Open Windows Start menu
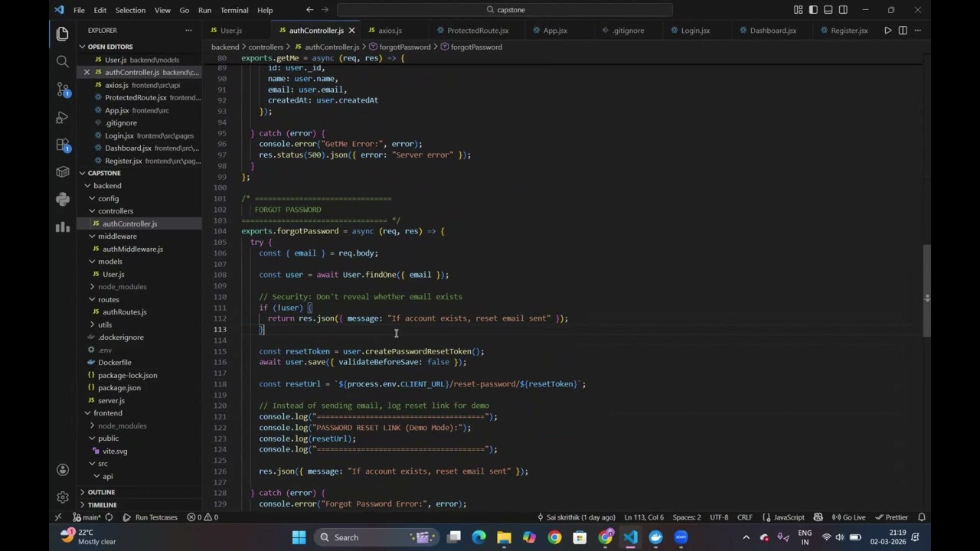 click(x=299, y=537)
